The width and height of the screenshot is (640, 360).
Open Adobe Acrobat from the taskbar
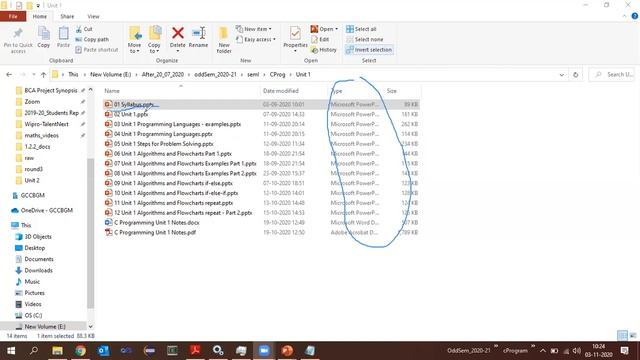pyautogui.click(x=195, y=351)
